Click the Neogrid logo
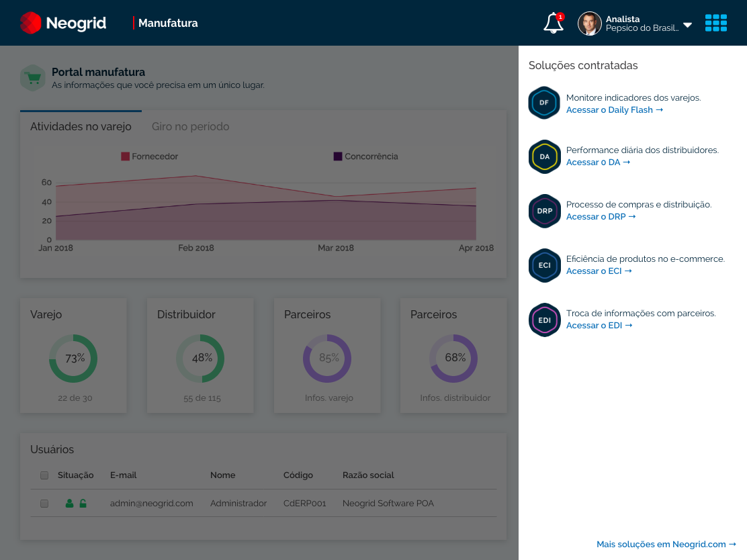747x560 pixels. [63, 23]
